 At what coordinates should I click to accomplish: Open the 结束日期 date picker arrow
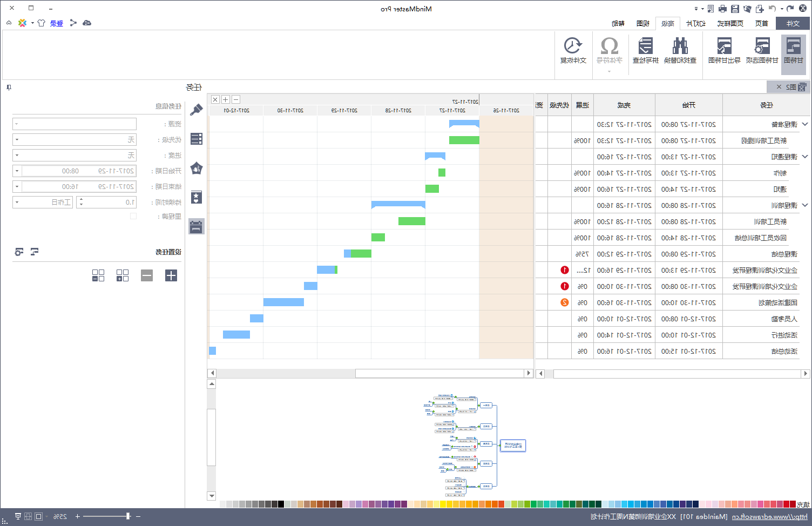tap(17, 186)
